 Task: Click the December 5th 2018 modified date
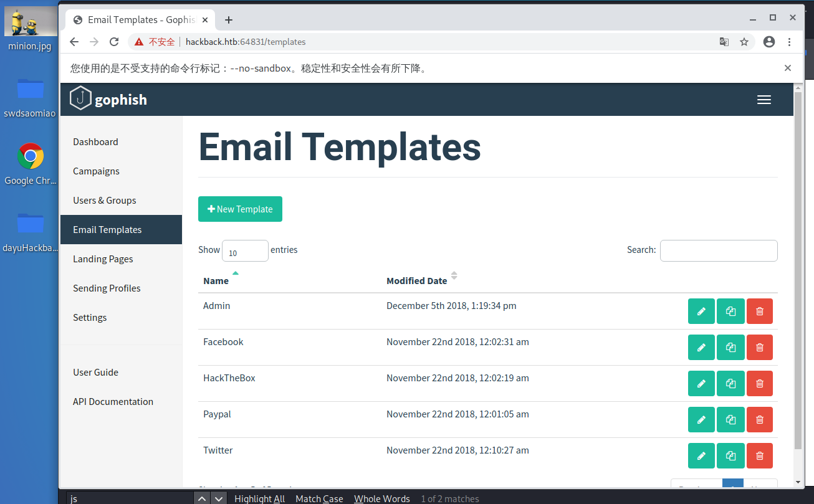tap(451, 306)
